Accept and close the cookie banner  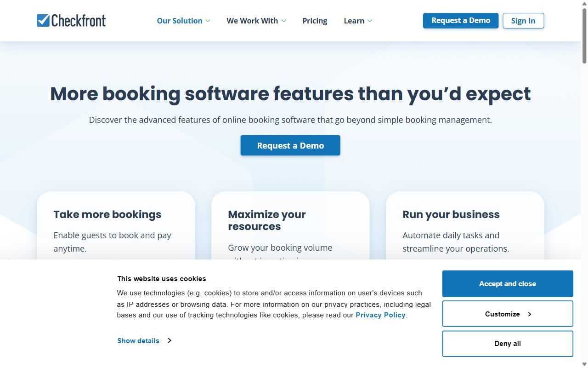508,284
